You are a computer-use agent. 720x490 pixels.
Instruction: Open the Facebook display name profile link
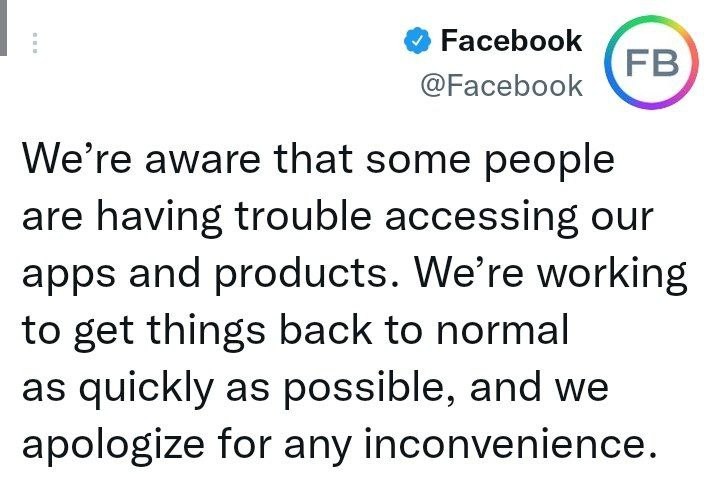[x=511, y=41]
